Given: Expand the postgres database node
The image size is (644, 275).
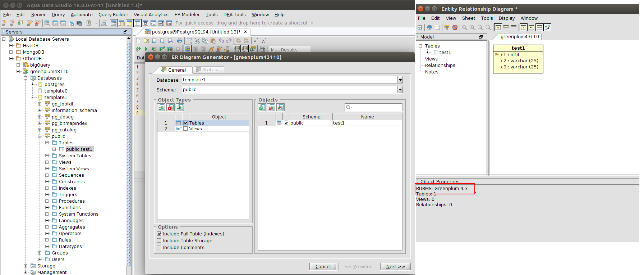Looking at the screenshot, I should click(x=33, y=84).
